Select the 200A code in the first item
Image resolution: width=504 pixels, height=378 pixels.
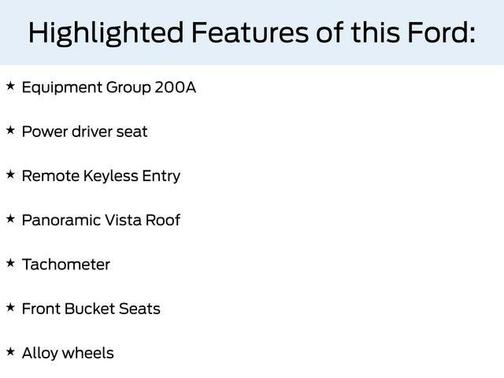pyautogui.click(x=175, y=87)
